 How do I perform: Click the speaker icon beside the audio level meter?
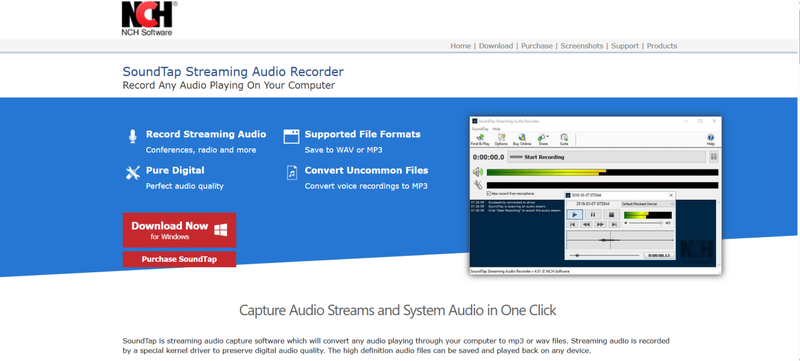[x=478, y=172]
